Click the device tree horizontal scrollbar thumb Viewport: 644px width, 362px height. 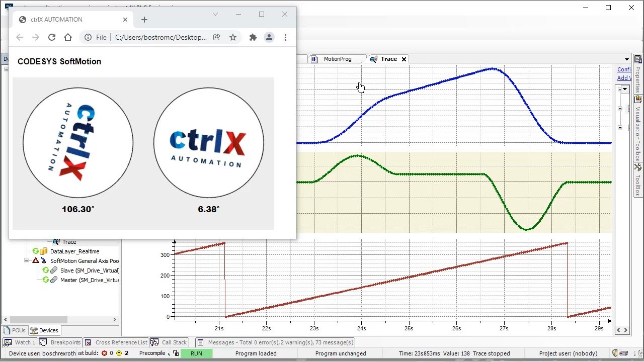(x=38, y=319)
